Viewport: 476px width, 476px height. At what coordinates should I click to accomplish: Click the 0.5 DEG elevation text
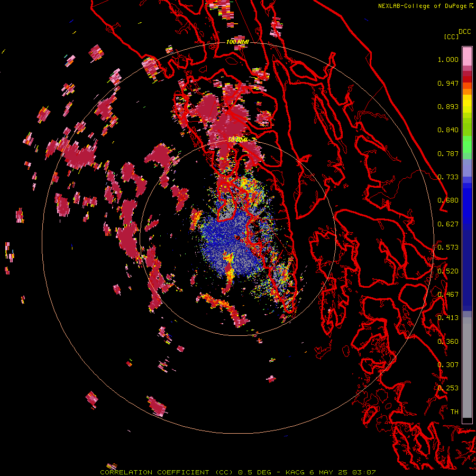tap(254, 472)
